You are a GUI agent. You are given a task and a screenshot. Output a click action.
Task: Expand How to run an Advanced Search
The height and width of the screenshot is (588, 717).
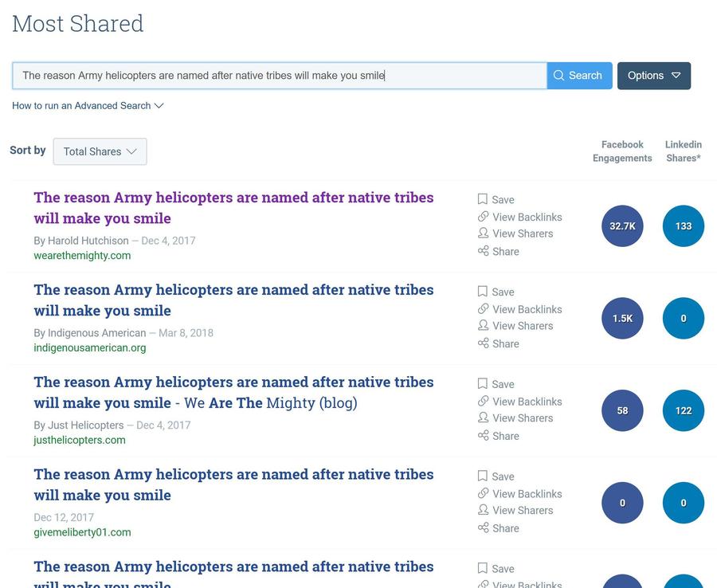88,106
